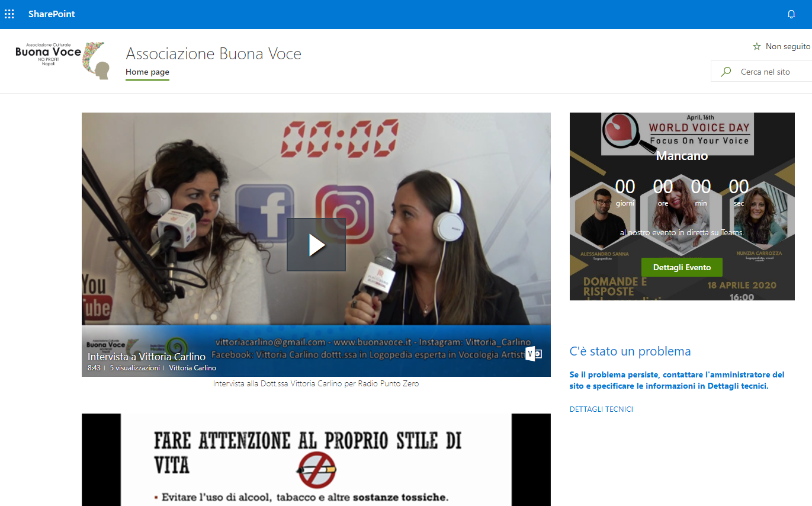The height and width of the screenshot is (506, 812).
Task: Click the C'è stato un problema heading
Action: click(x=630, y=351)
